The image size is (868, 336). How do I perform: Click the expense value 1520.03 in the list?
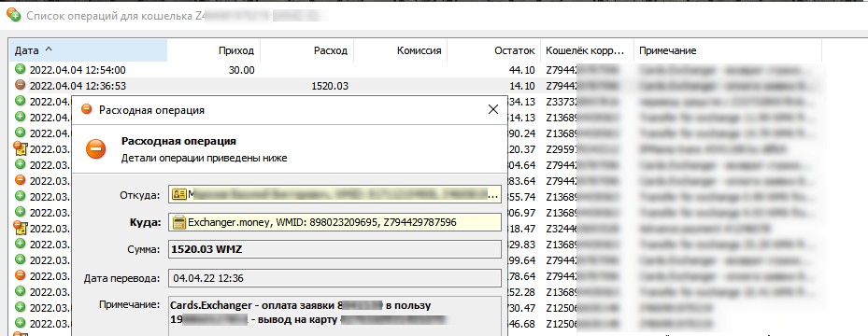pyautogui.click(x=330, y=86)
